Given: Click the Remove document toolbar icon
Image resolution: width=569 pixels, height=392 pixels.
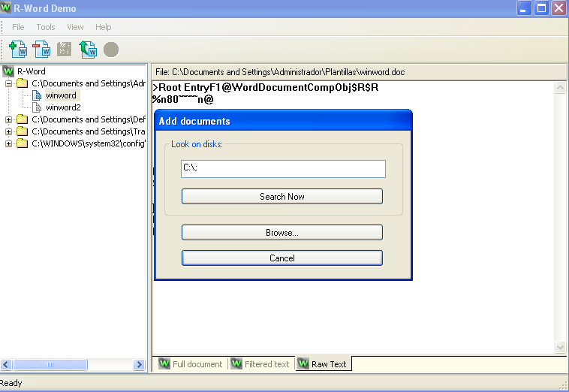Looking at the screenshot, I should pyautogui.click(x=41, y=50).
